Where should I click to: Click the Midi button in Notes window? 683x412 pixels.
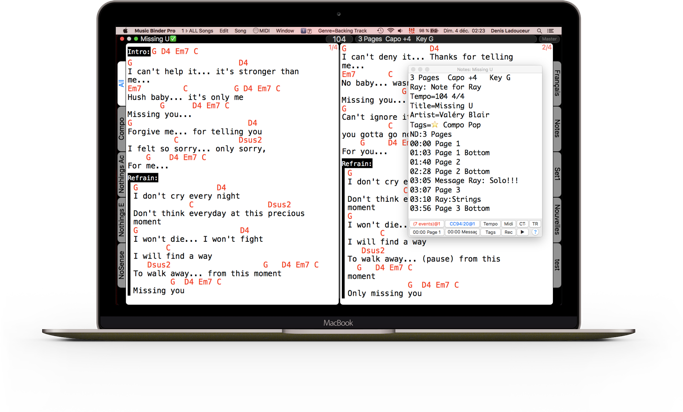pos(508,224)
